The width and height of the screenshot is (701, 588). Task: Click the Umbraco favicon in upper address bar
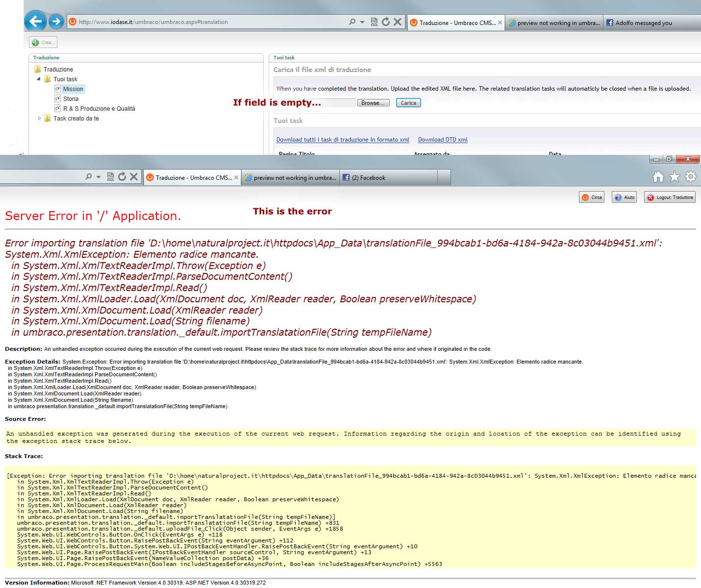tap(73, 22)
